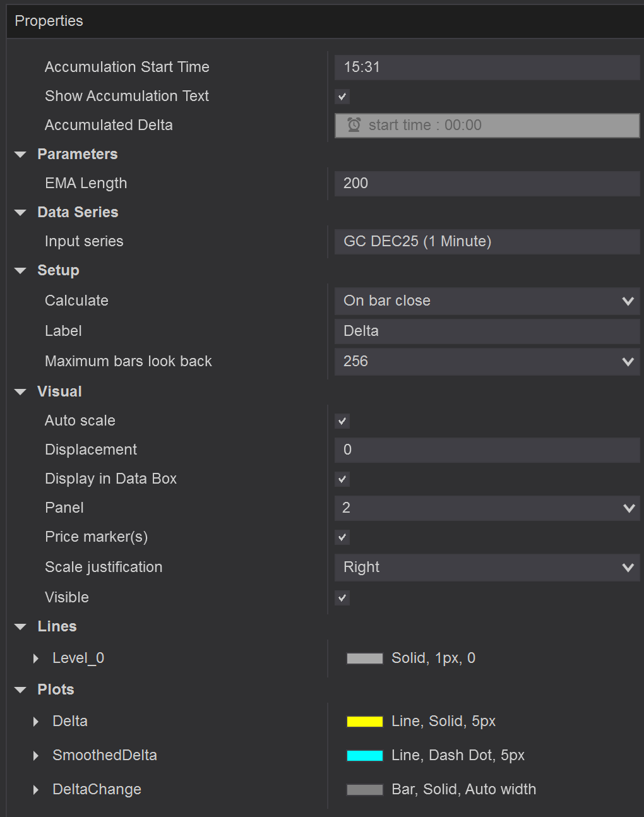
Task: Collapse the Visual section arrow
Action: tap(21, 392)
